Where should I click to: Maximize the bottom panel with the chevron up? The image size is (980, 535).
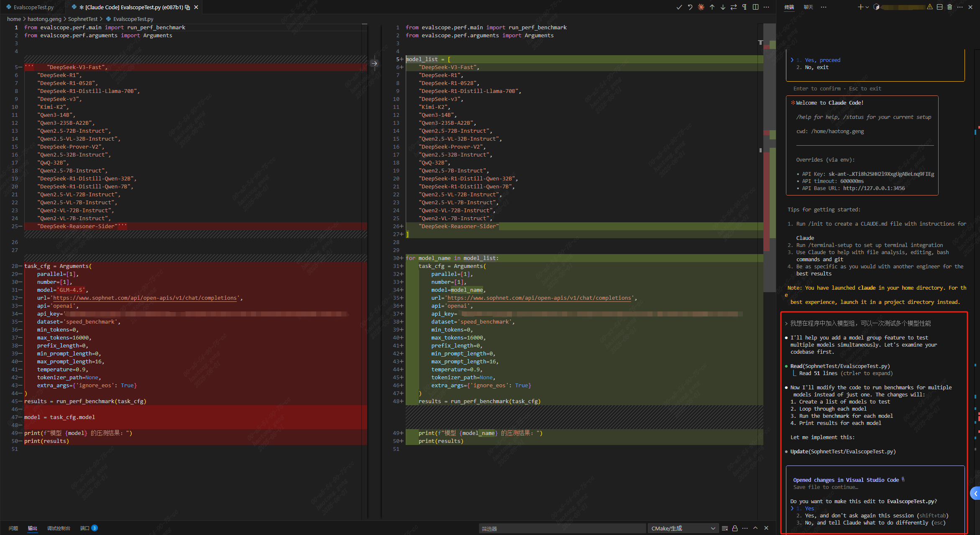755,528
